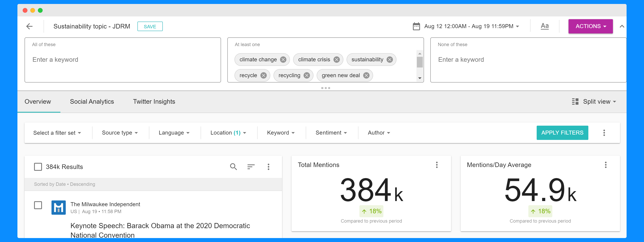644x242 pixels.
Task: Click APPLY FILTERS
Action: (x=562, y=133)
